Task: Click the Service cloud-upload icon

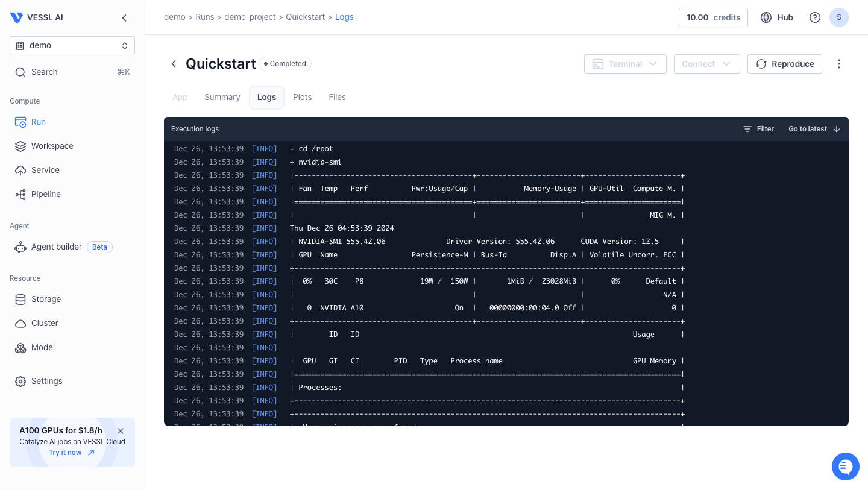Action: click(20, 170)
